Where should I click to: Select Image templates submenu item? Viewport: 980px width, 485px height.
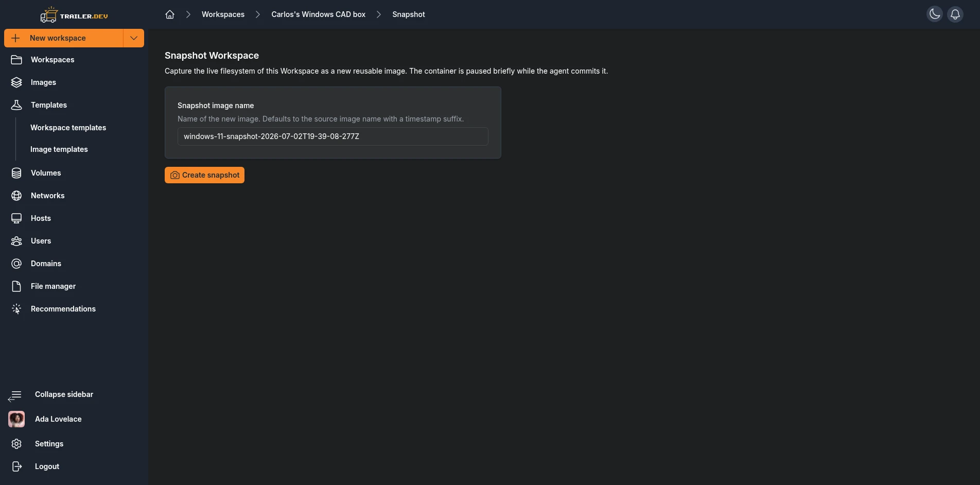(59, 149)
